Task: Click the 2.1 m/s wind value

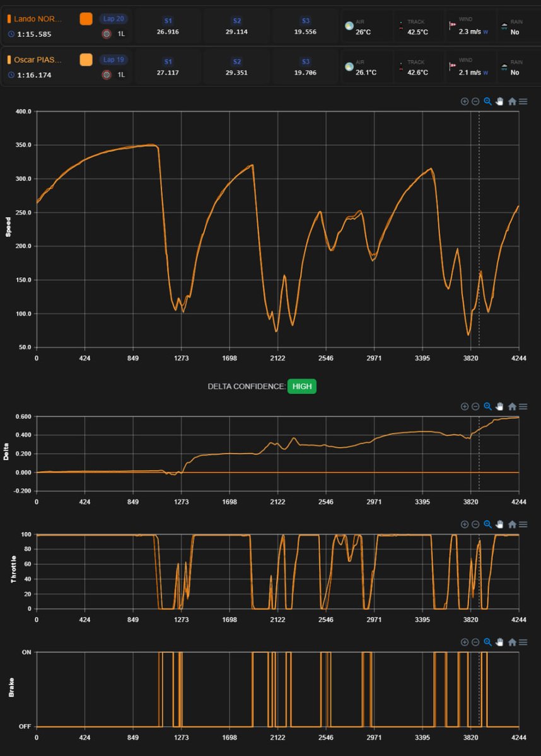Action: (x=470, y=72)
